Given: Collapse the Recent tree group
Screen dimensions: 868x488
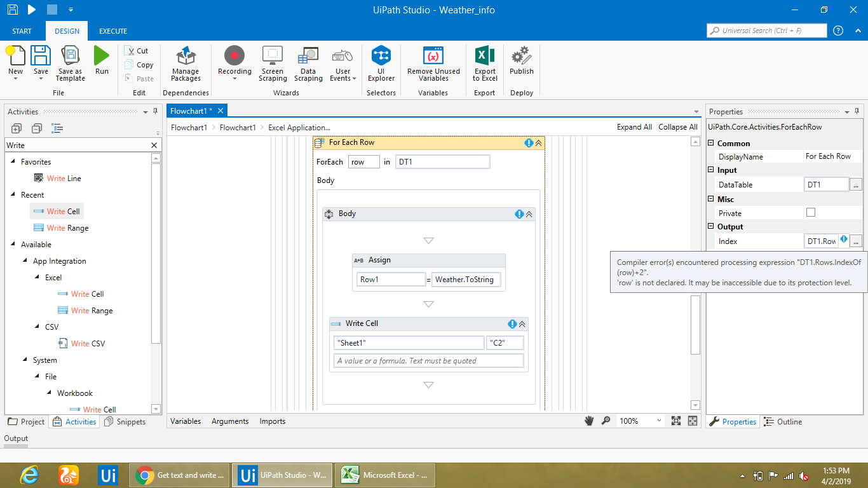Looking at the screenshot, I should (x=13, y=195).
